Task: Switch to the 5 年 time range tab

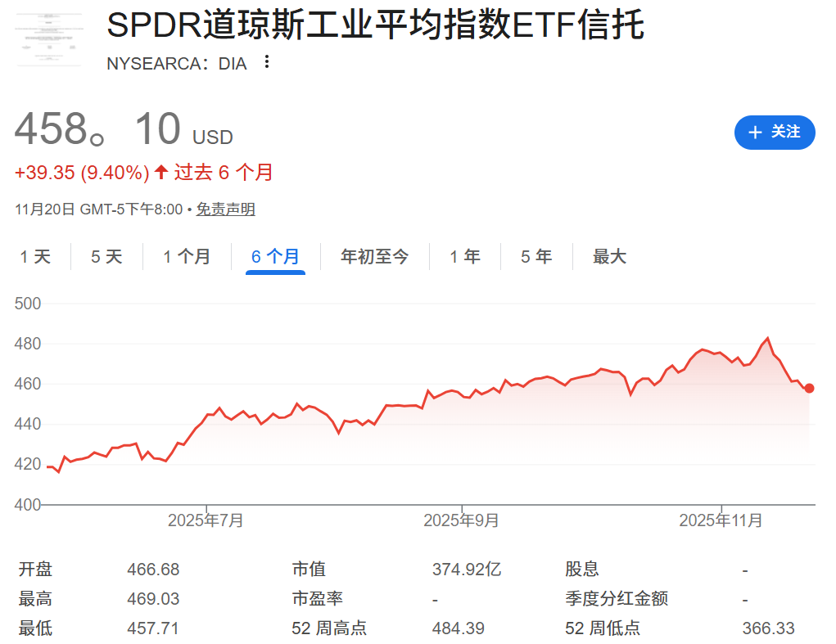Action: pos(535,256)
